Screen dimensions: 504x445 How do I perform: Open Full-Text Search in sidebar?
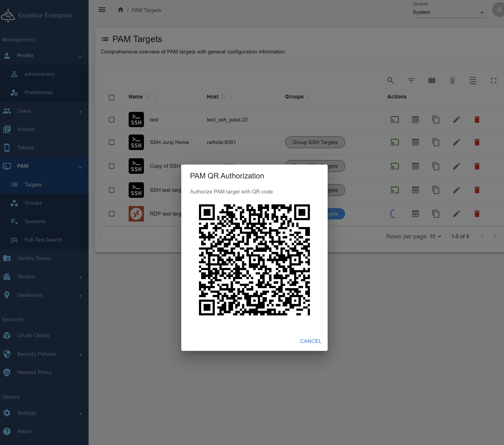coord(44,240)
